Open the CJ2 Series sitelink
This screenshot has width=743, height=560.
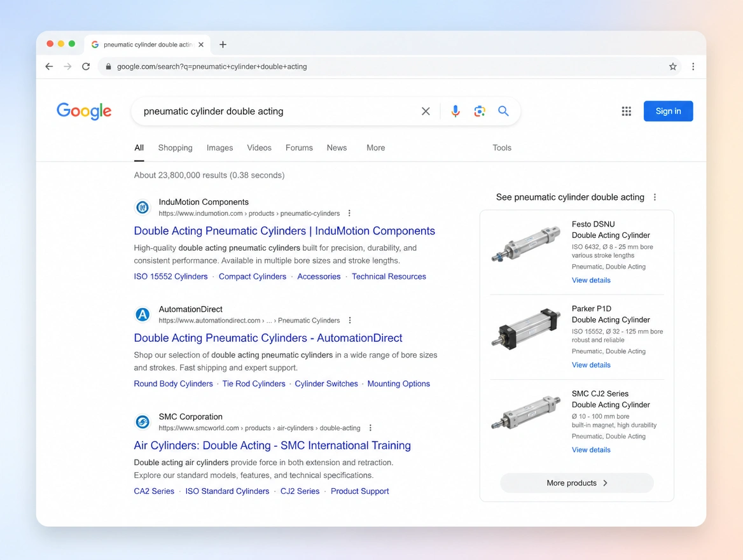[300, 491]
